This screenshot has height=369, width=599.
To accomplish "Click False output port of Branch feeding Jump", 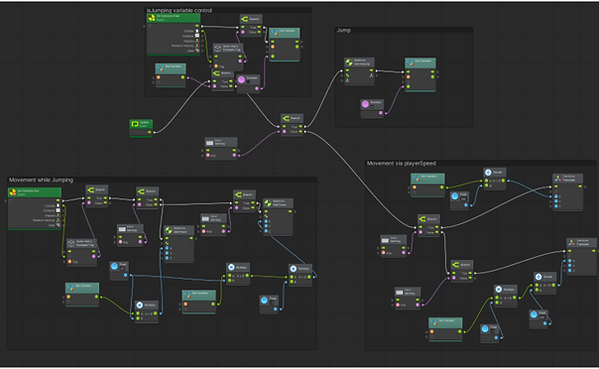I will click(x=301, y=132).
